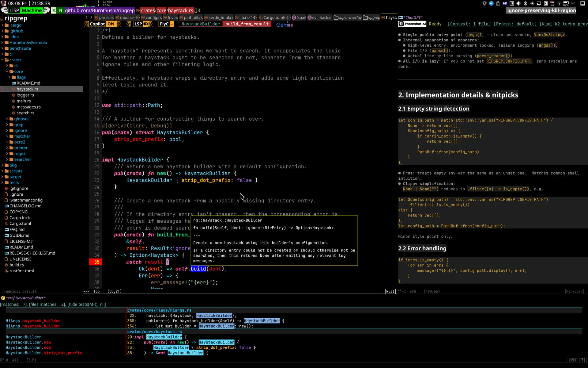
Task: Click the Telegram tray icon
Action: [491, 3]
